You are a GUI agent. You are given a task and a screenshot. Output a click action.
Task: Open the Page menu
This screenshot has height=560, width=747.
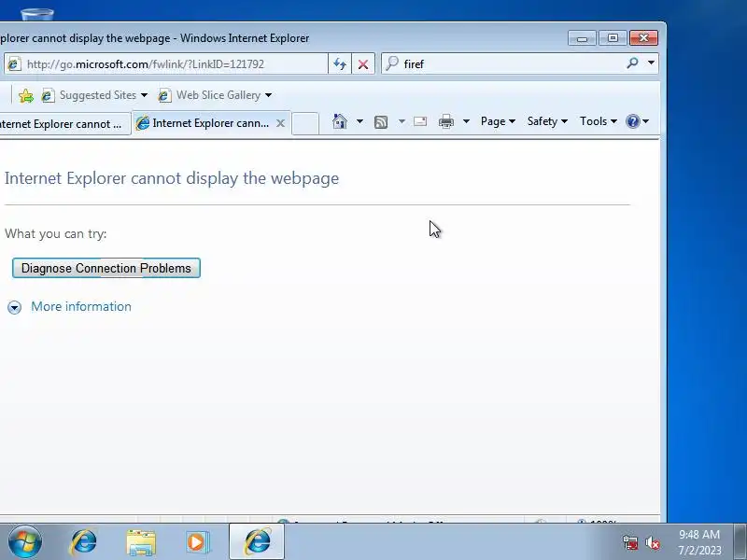pos(498,121)
